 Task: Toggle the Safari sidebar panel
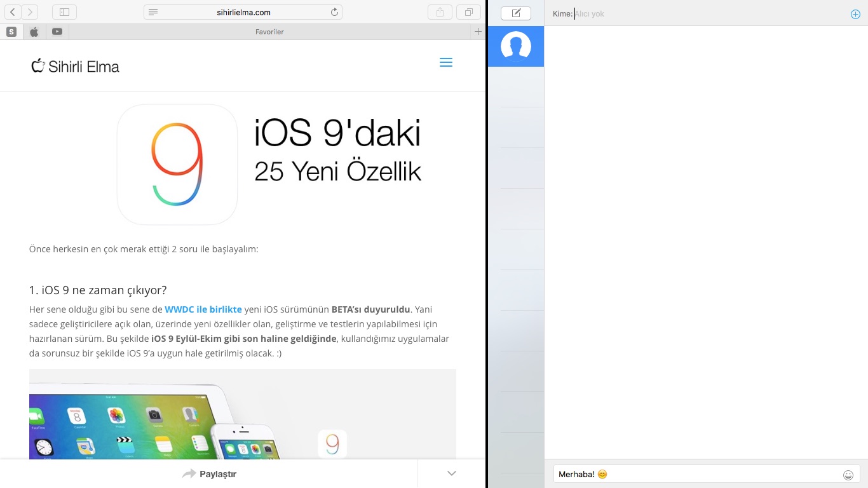pyautogui.click(x=64, y=12)
